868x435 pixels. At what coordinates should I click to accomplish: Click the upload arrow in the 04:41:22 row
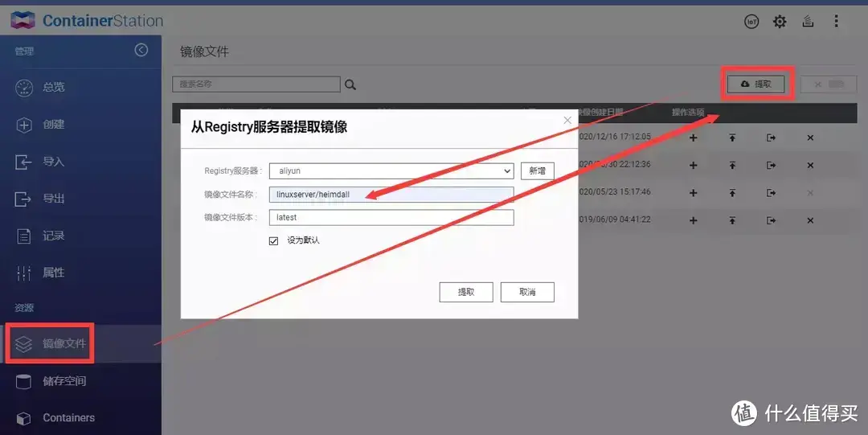point(732,220)
